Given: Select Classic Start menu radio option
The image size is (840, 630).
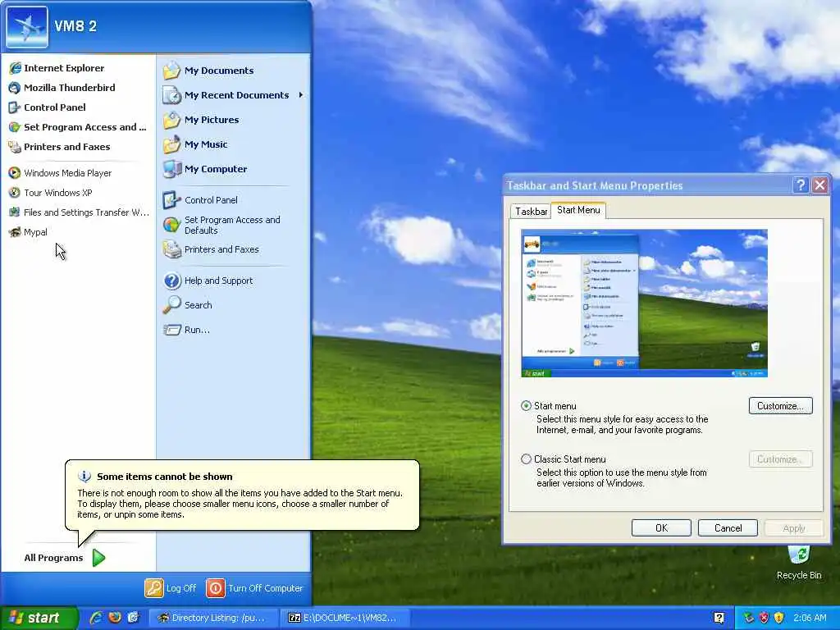Looking at the screenshot, I should 526,459.
